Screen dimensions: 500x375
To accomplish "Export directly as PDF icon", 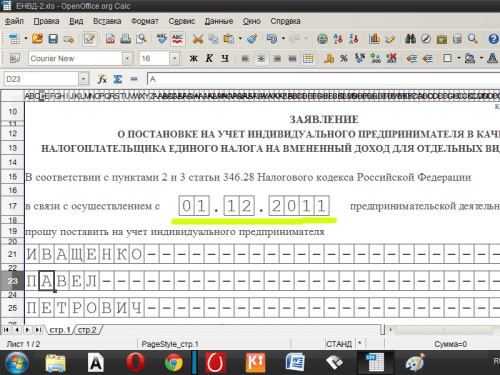I will (110, 39).
